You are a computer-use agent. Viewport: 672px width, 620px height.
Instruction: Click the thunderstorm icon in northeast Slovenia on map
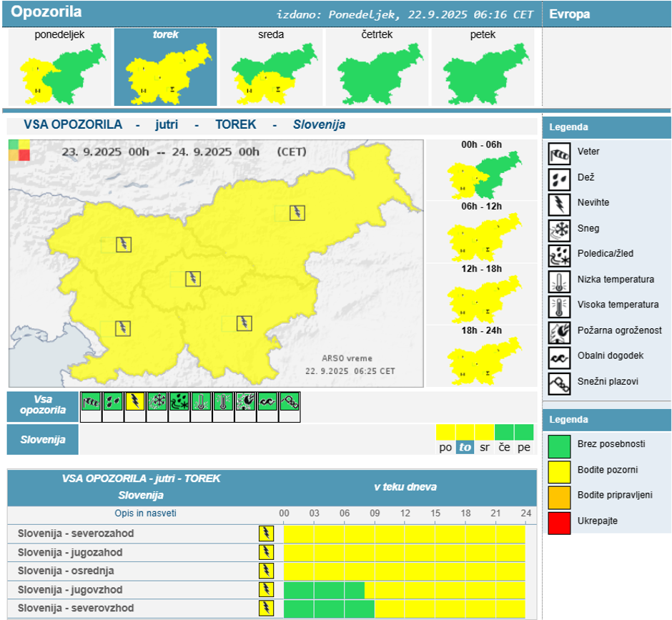[x=297, y=212]
